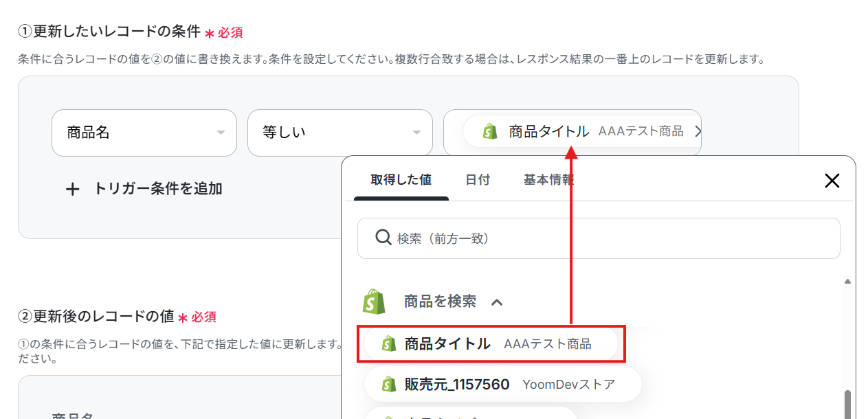Click the plus icon for トリガー条件を追加

click(73, 189)
